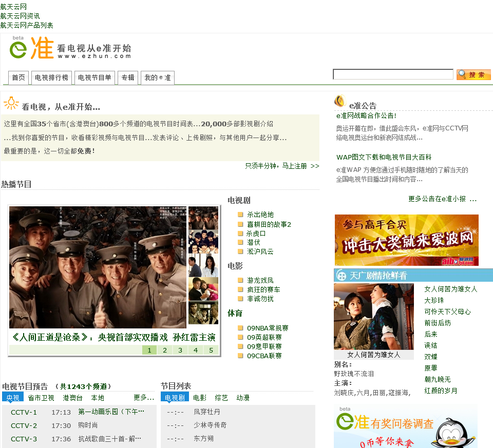The height and width of the screenshot is (448, 493).
Task: Click the 航天云网 link at top
Action: pos(13,7)
